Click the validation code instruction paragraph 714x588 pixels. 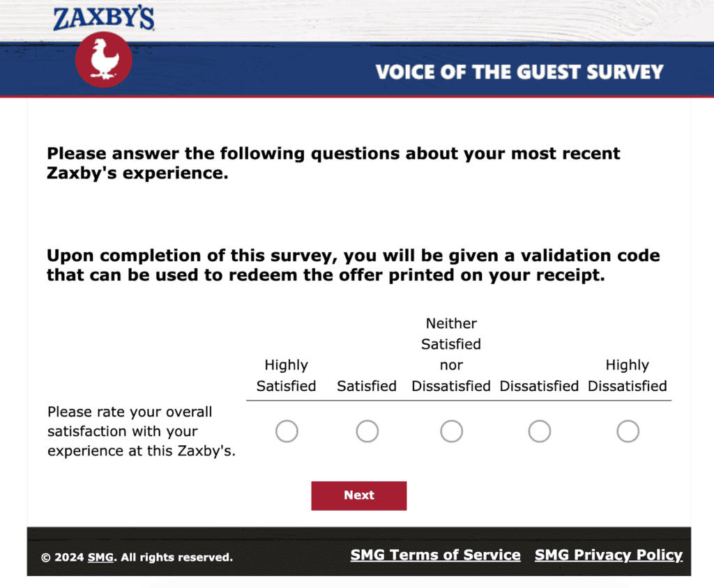point(353,265)
